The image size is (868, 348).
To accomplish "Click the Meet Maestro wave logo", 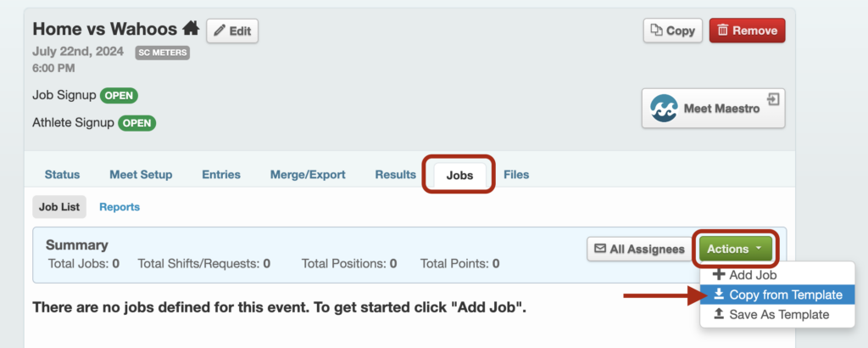I will (x=665, y=108).
